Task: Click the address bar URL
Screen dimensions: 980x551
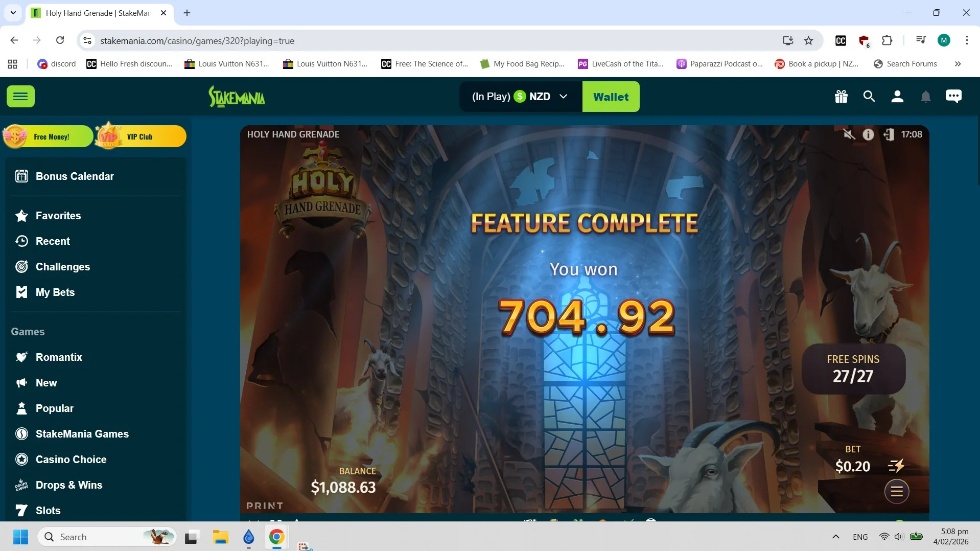Action: [197, 41]
